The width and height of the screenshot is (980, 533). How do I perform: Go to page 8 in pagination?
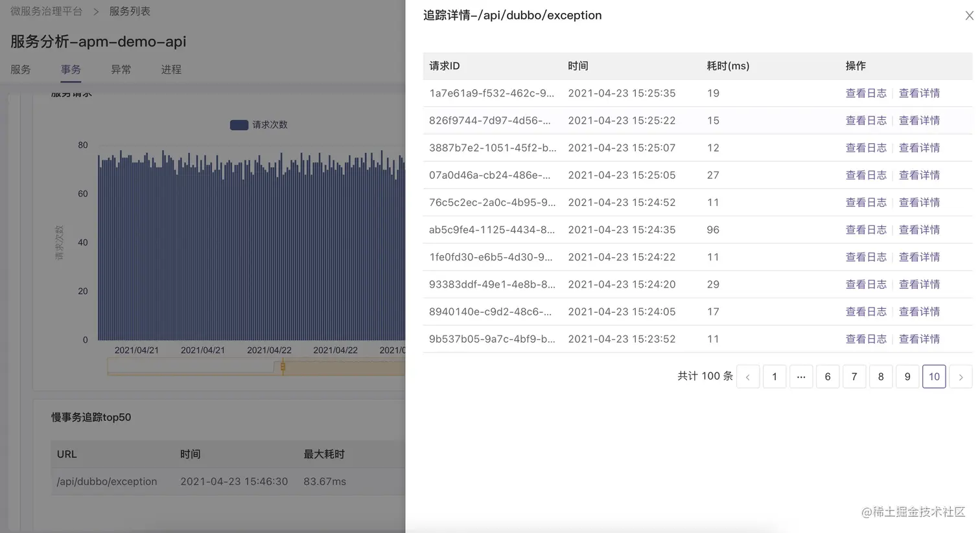(x=881, y=377)
